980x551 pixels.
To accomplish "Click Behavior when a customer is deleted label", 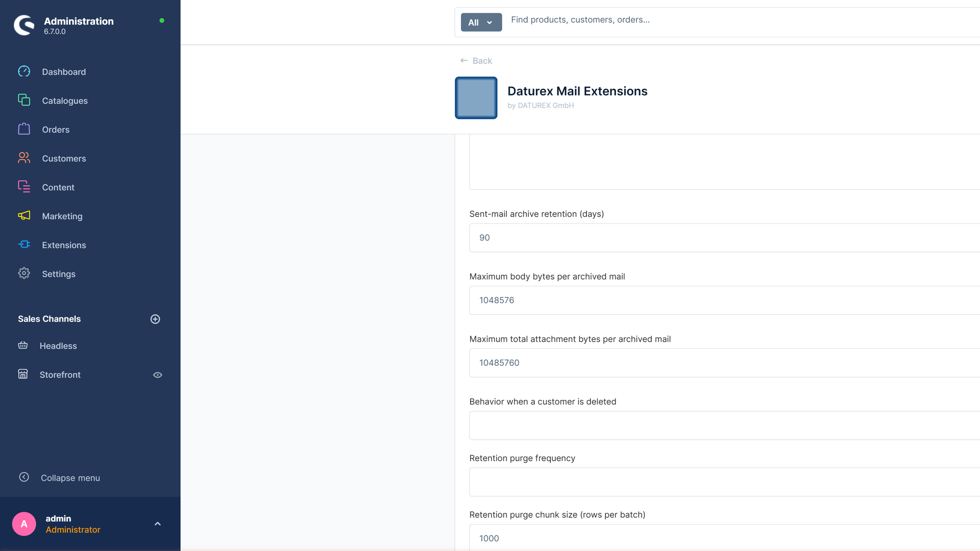I will (x=543, y=402).
